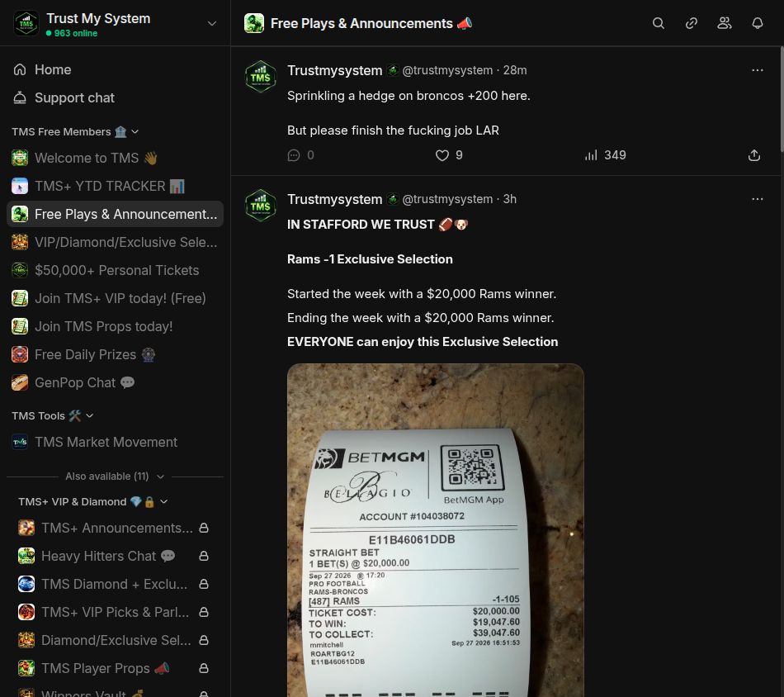784x697 pixels.
Task: Click Trust My System logo icon
Action: click(x=26, y=23)
